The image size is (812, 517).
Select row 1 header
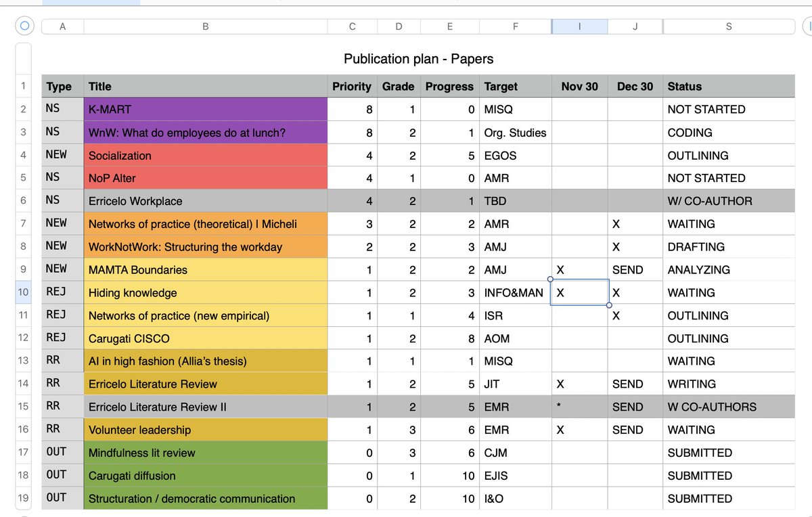tap(23, 86)
